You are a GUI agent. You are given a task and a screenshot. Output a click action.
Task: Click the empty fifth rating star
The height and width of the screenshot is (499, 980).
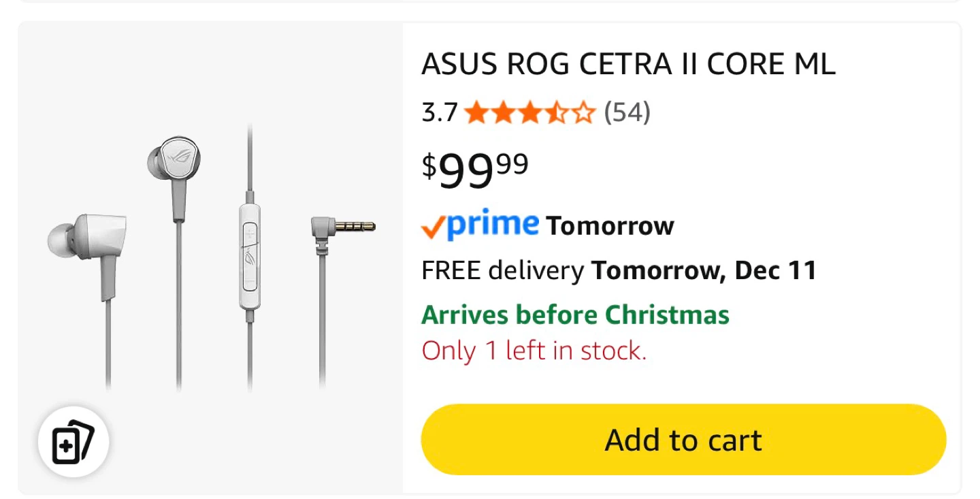click(583, 112)
